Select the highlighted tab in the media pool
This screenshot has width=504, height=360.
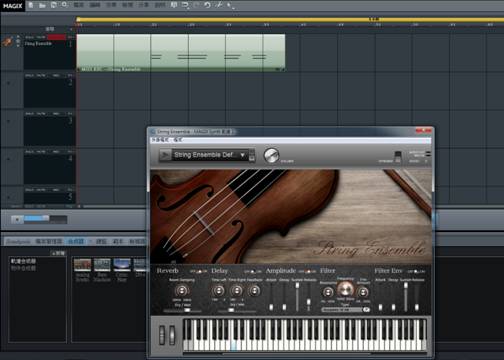(x=76, y=241)
